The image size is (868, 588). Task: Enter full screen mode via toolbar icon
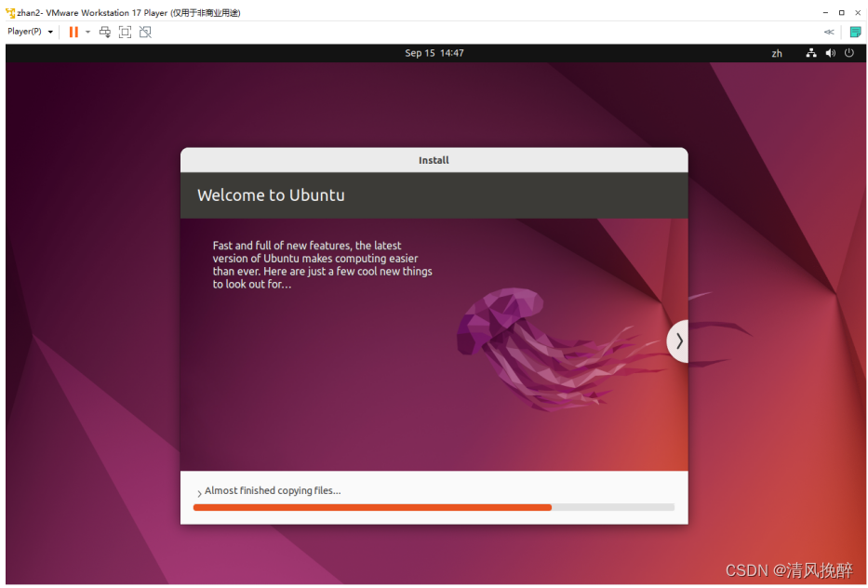click(125, 32)
